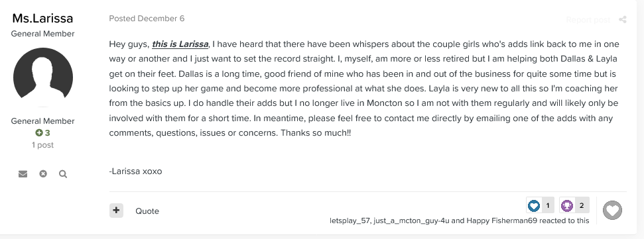Click the Quote link
This screenshot has height=239, width=644.
point(147,211)
